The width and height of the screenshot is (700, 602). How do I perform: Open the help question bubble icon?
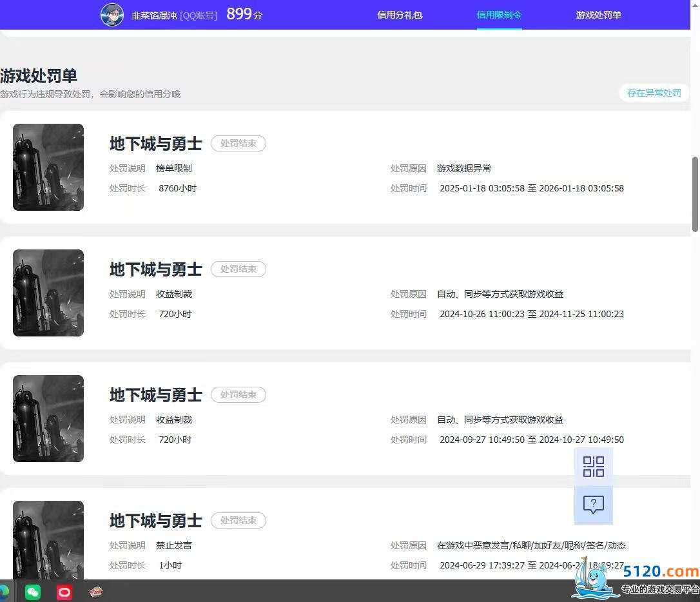click(593, 505)
